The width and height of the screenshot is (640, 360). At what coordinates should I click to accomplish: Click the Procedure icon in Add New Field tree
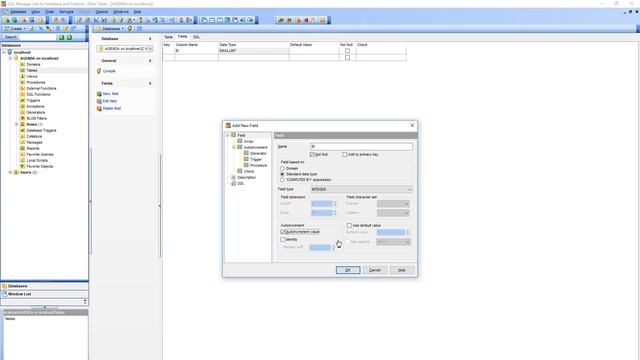click(x=246, y=165)
